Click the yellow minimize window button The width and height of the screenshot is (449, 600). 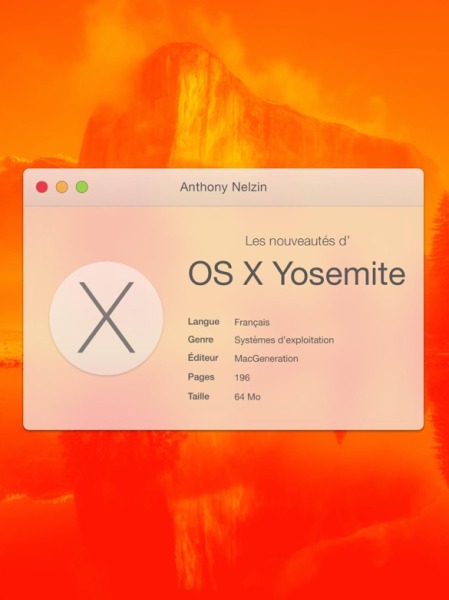62,187
